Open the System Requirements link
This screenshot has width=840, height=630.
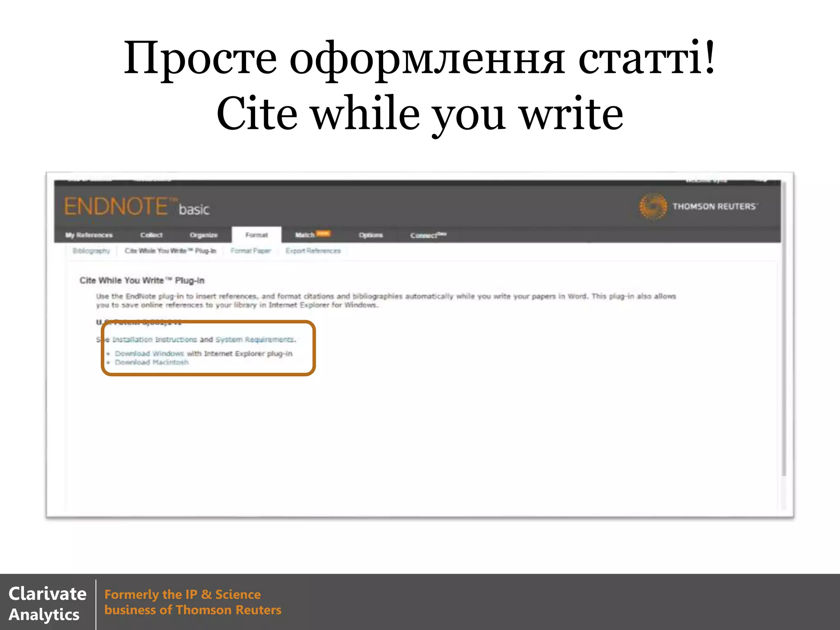255,340
